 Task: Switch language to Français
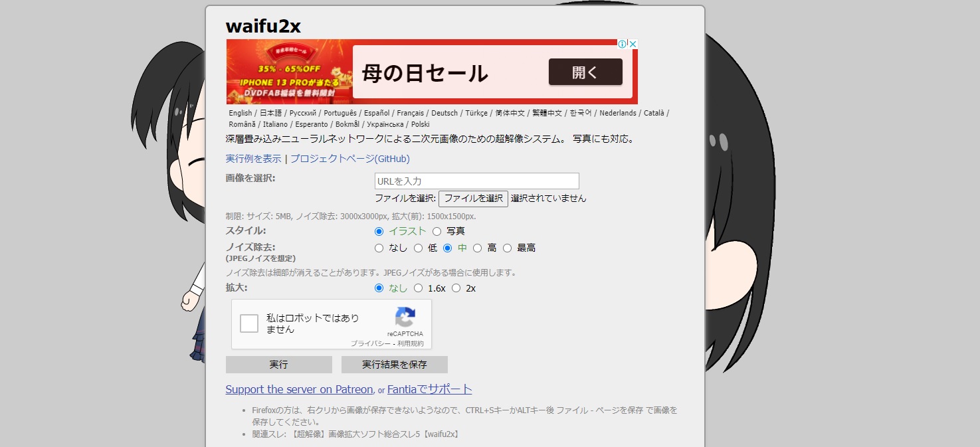(411, 113)
